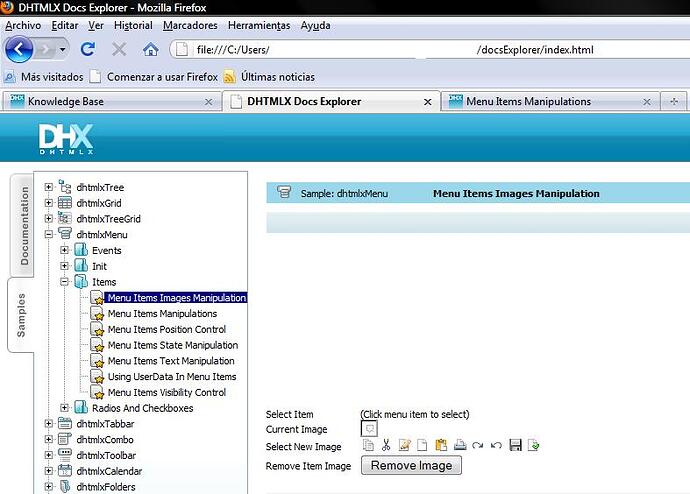690x494 pixels.
Task: Select the dhtmlxGrid component icon
Action: [x=65, y=203]
